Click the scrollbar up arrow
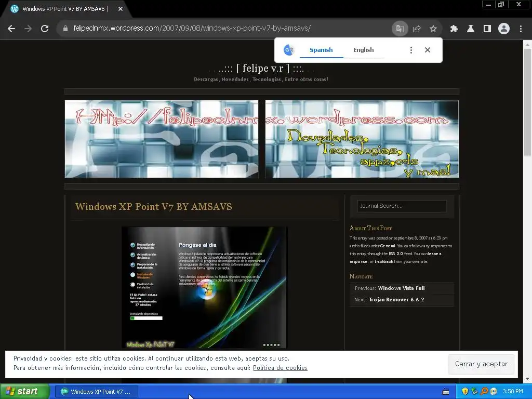Viewport: 532px width, 399px height. tap(527, 44)
